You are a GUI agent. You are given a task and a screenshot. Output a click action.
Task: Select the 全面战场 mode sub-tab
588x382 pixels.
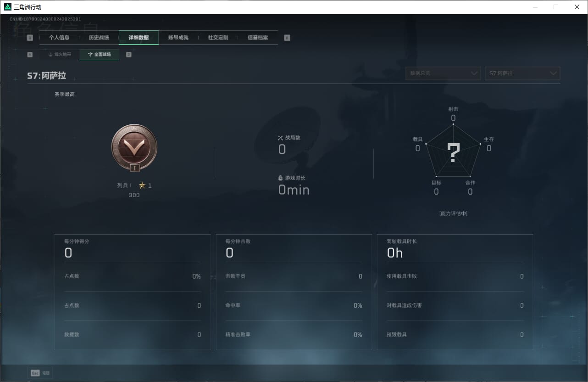pyautogui.click(x=100, y=55)
